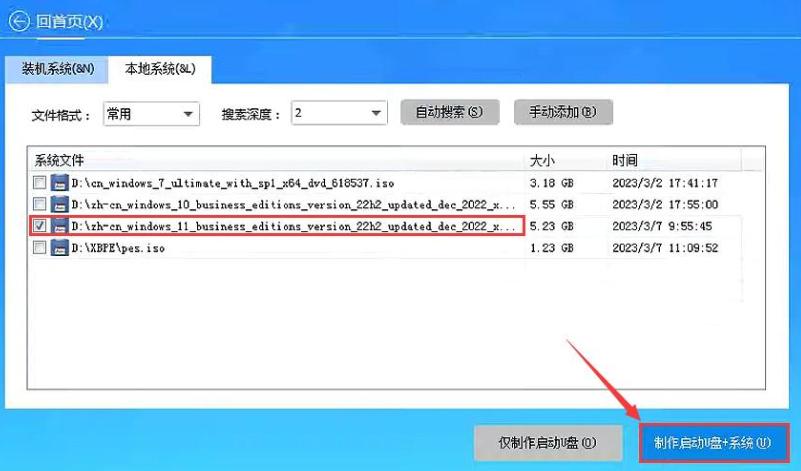Check the Windows 10 business editions checkbox
The width and height of the screenshot is (801, 471).
(39, 204)
